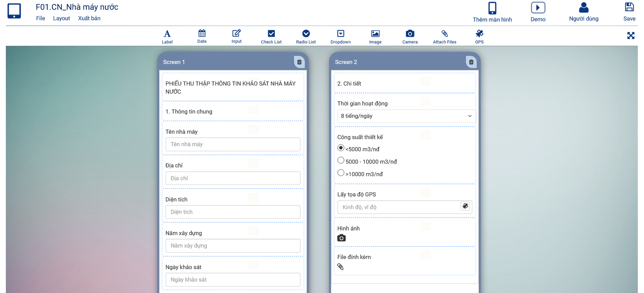Open the Thời gian hoạt động dropdown
This screenshot has width=644, height=293.
point(406,116)
